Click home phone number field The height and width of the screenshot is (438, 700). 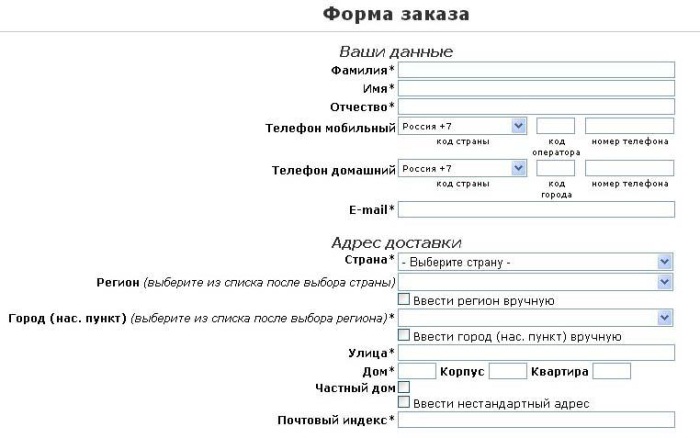(629, 168)
